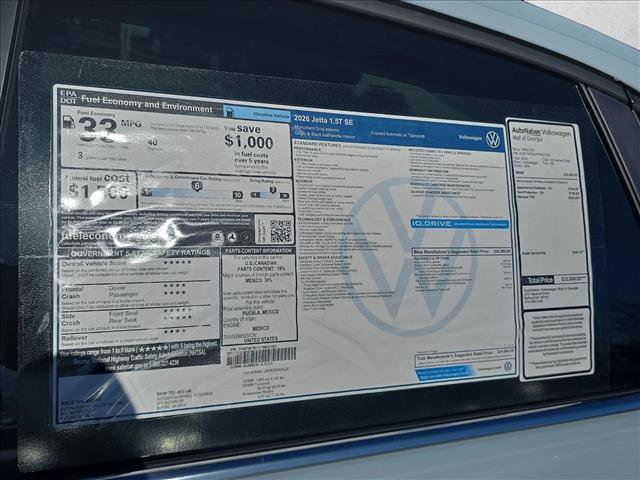Click the 'STANDARD FEATURES' heading
The width and height of the screenshot is (640, 480).
[318, 144]
